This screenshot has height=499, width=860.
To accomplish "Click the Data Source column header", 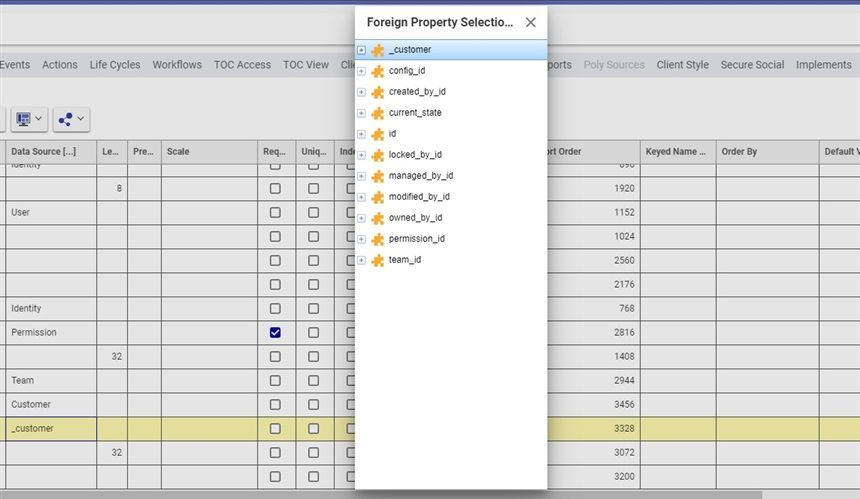I will pos(43,152).
